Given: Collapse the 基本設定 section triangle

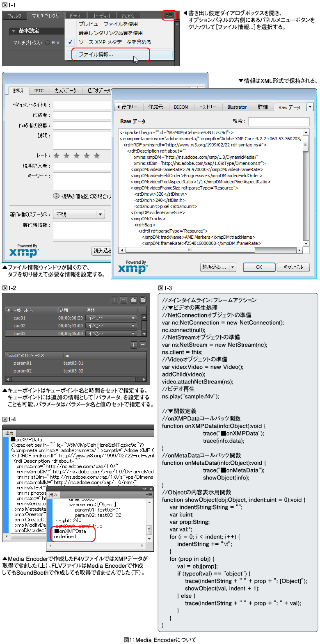Looking at the screenshot, I should 13,31.
